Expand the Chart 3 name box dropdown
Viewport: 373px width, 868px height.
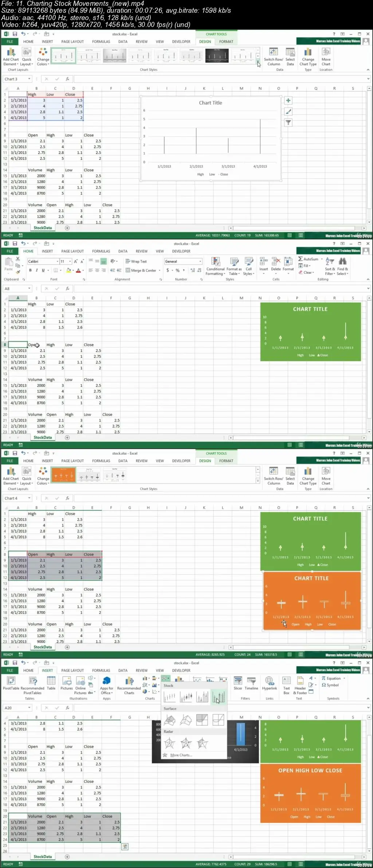[29, 79]
